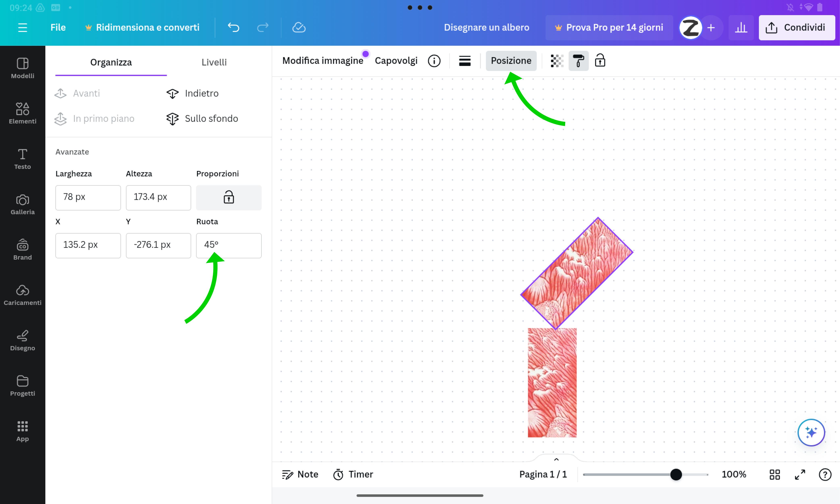Edit the Altezza height field

pyautogui.click(x=158, y=197)
